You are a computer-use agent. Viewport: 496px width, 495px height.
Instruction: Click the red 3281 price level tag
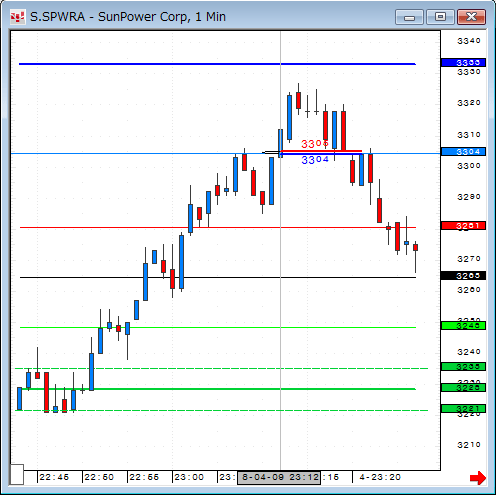(463, 226)
